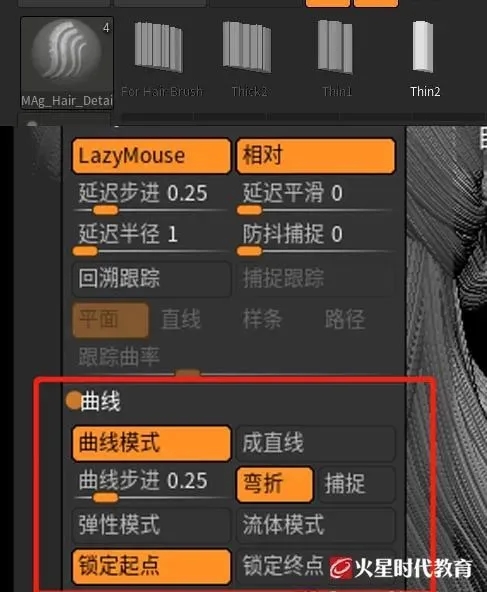Viewport: 487px width, 592px height.
Task: Pick the Thin1 hair mesh icon
Action: (x=335, y=59)
